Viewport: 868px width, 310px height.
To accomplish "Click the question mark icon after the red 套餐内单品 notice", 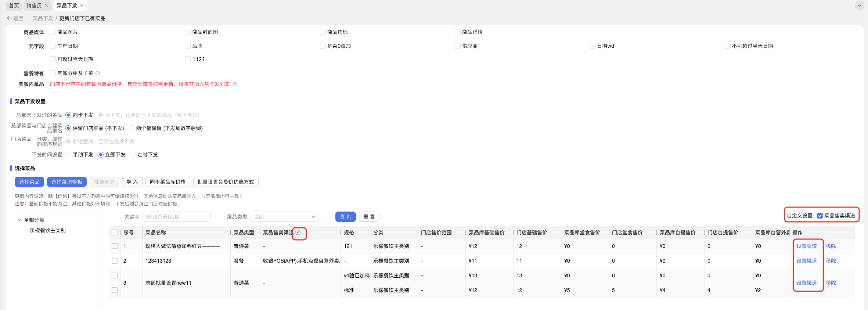I will (235, 84).
